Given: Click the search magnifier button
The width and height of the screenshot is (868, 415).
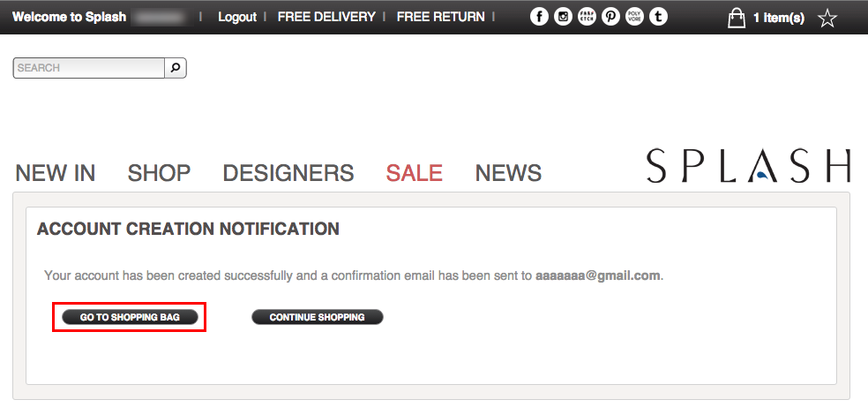Looking at the screenshot, I should click(x=176, y=68).
